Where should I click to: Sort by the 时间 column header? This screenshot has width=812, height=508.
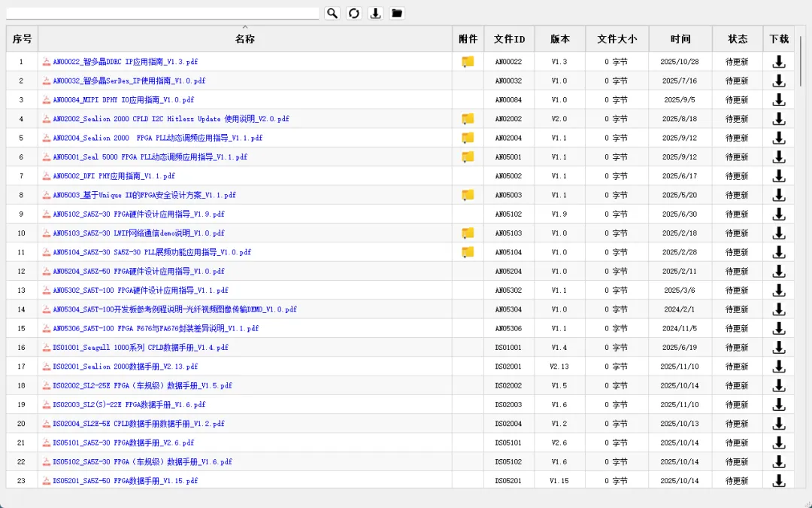pos(680,39)
